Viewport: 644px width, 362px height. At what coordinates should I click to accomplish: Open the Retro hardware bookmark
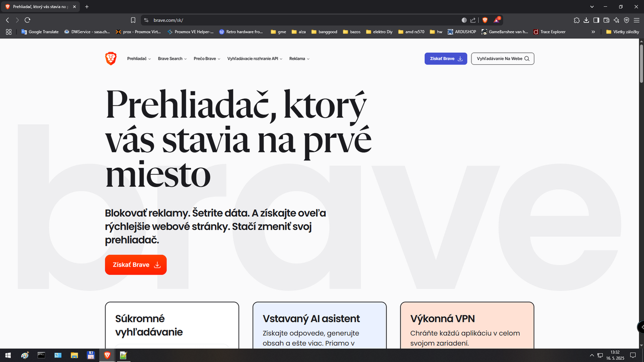pos(242,32)
